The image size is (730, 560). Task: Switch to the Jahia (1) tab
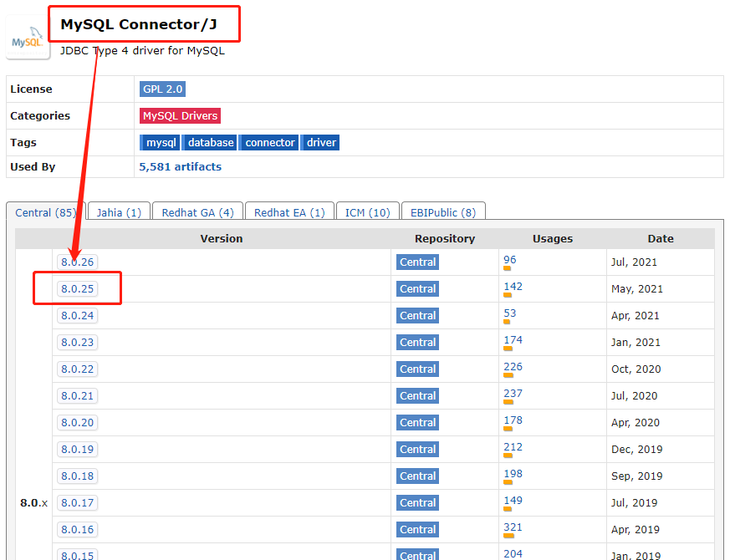[119, 213]
